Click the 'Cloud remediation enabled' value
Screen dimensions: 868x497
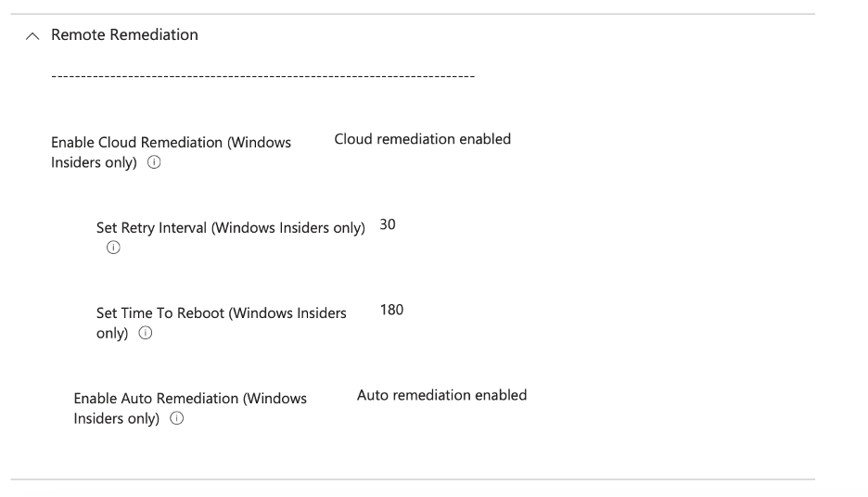(x=422, y=139)
